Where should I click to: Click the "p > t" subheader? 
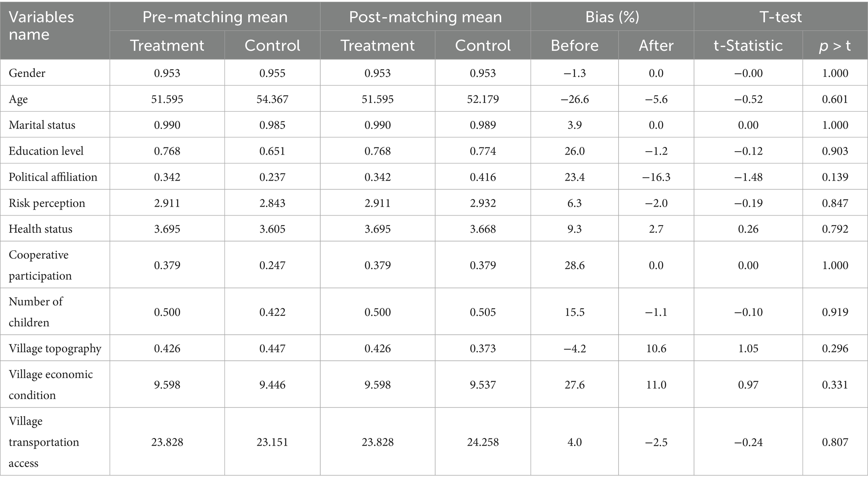click(x=835, y=45)
